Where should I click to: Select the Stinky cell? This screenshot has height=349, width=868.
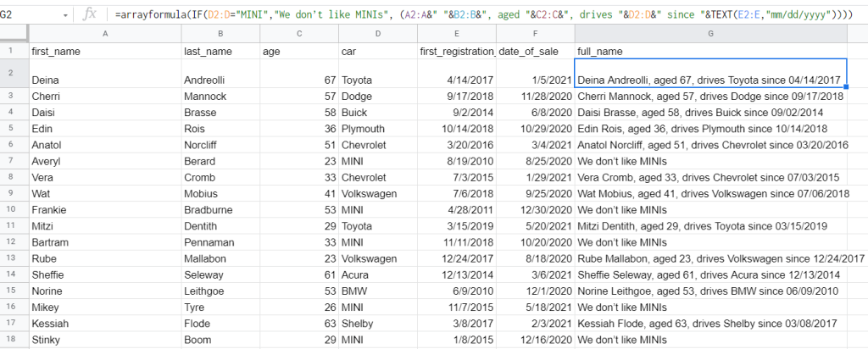105,340
